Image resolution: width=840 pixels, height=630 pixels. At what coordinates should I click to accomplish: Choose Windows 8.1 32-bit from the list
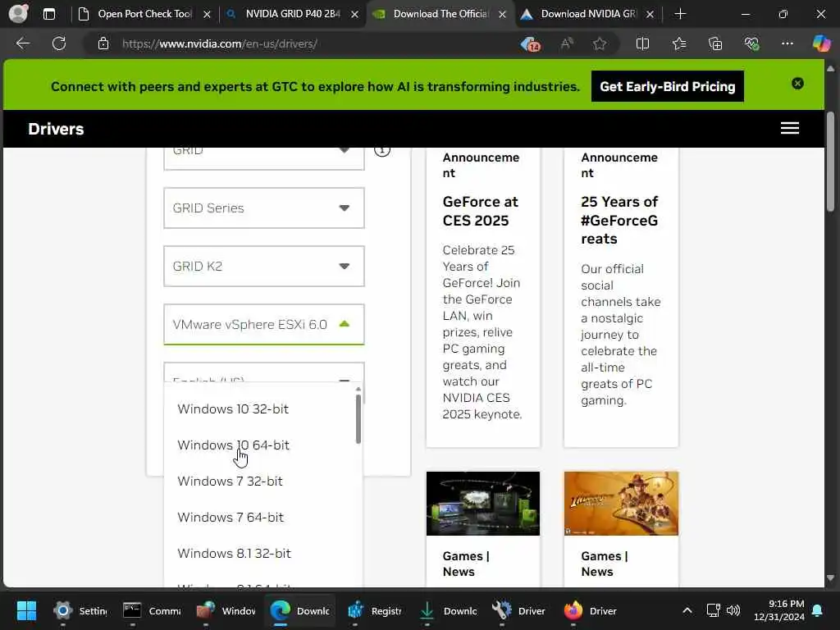click(x=234, y=554)
